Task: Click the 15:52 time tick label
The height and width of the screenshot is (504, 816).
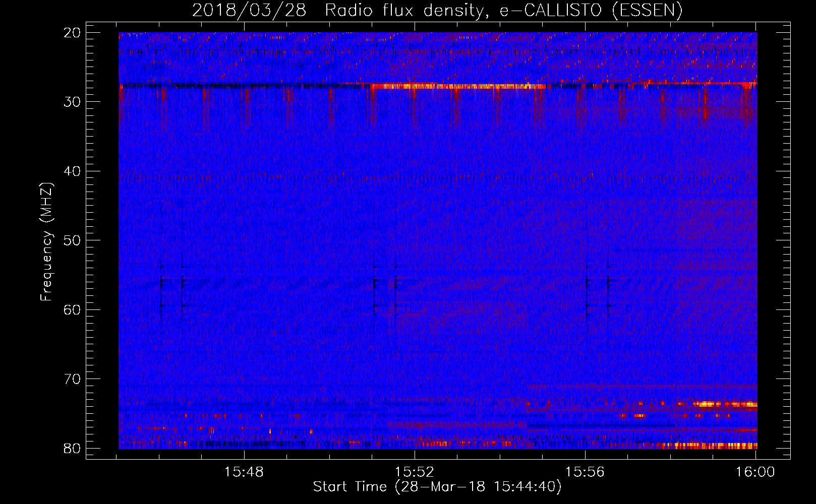Action: [x=415, y=472]
